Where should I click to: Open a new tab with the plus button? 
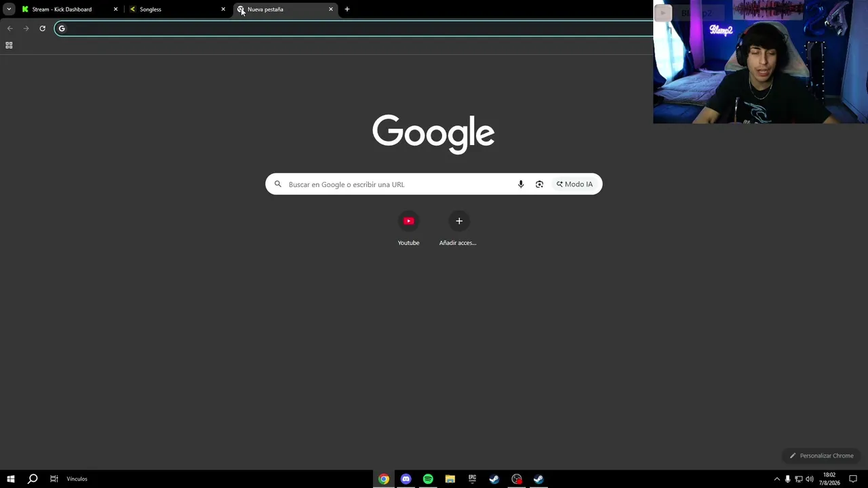(347, 9)
